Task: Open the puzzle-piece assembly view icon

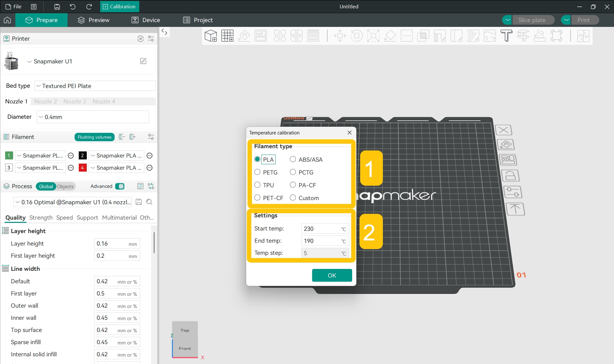Action: (x=583, y=36)
